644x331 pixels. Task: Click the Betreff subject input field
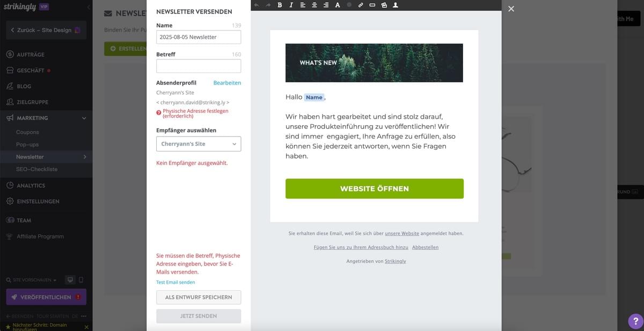199,66
